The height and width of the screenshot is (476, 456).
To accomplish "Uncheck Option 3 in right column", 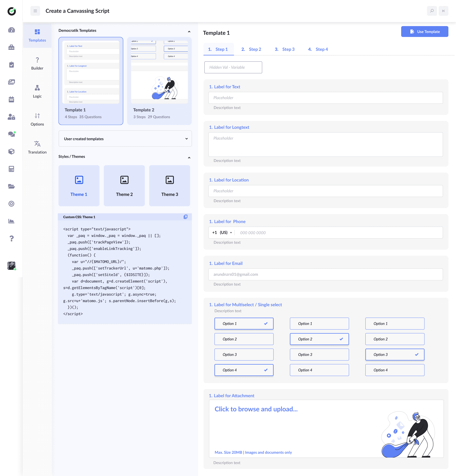I will [395, 355].
